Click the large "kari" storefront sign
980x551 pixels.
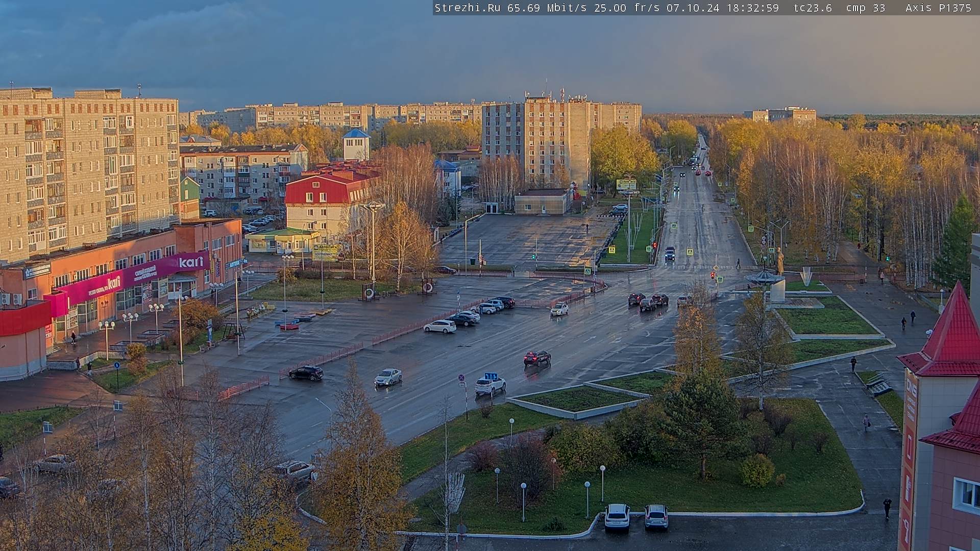click(x=191, y=262)
